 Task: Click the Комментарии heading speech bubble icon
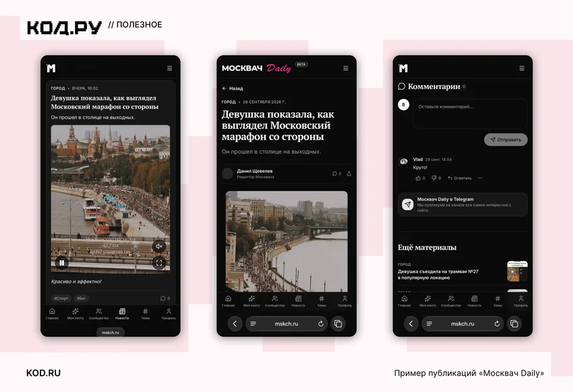coord(402,86)
